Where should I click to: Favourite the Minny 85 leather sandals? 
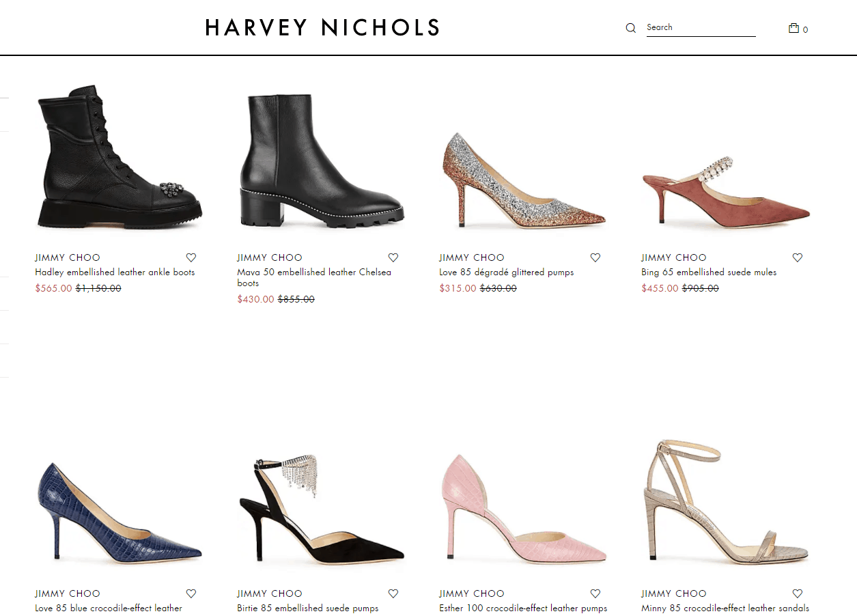(x=798, y=593)
